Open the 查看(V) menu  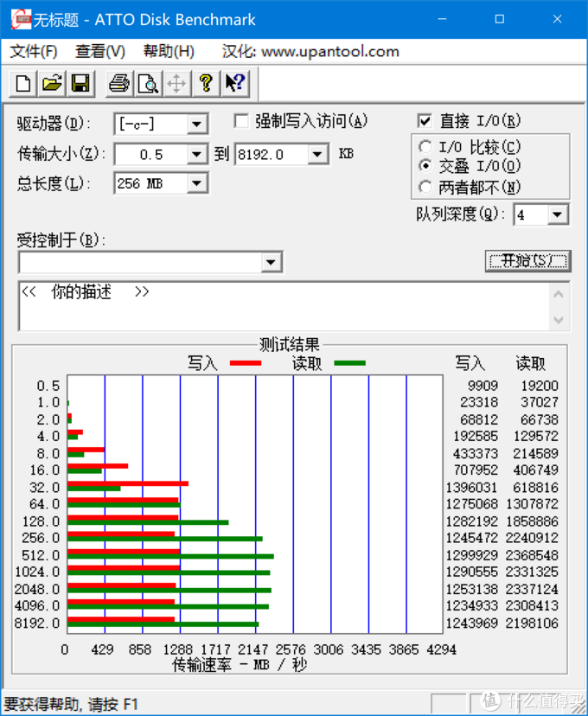100,51
